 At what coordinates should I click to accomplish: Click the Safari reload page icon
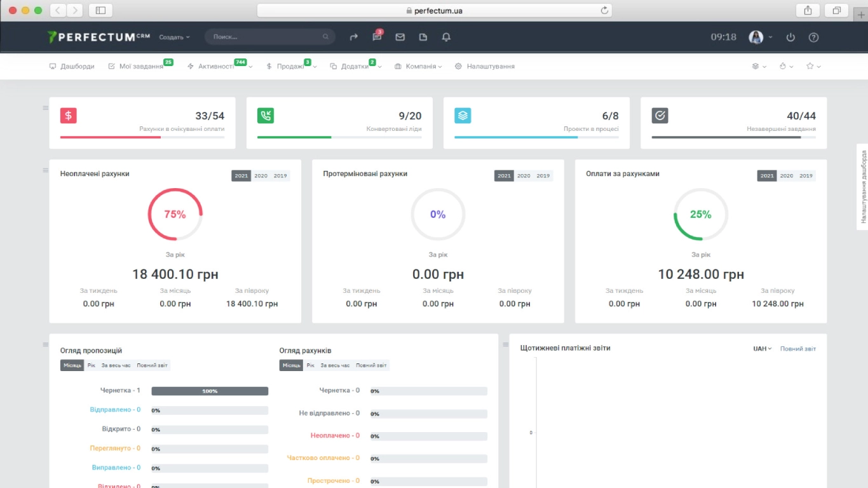pos(604,10)
